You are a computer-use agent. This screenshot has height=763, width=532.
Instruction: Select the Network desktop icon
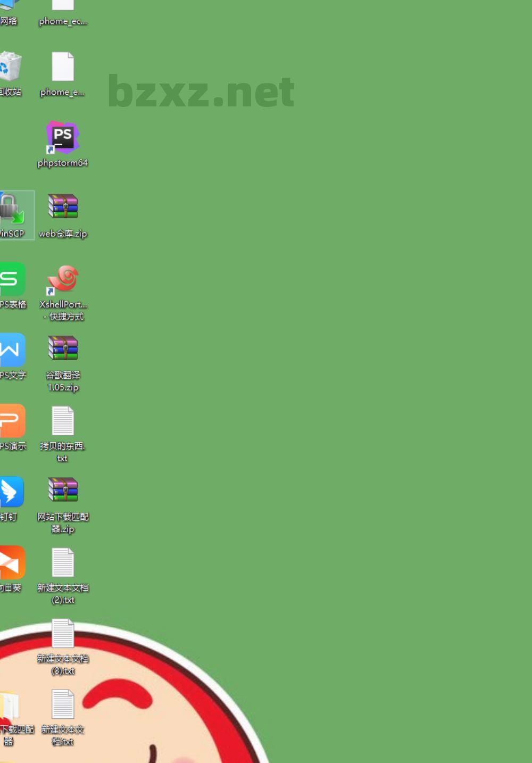tap(8, 11)
